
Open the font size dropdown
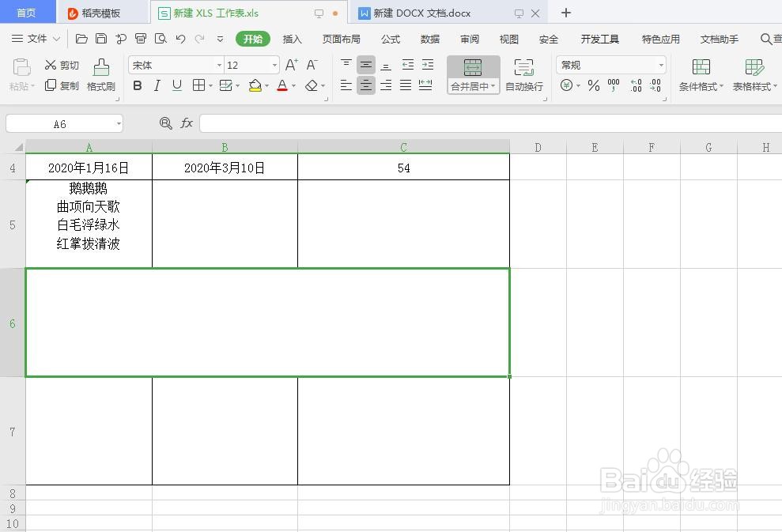click(x=274, y=65)
